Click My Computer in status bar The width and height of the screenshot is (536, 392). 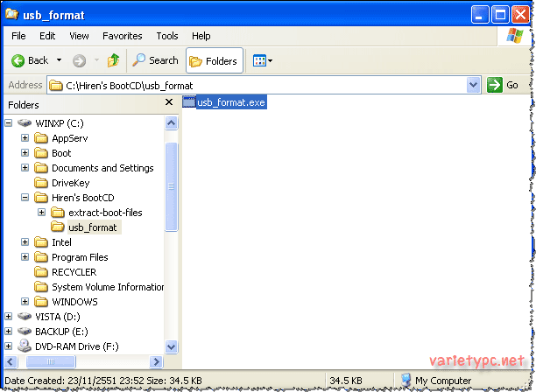(x=436, y=381)
